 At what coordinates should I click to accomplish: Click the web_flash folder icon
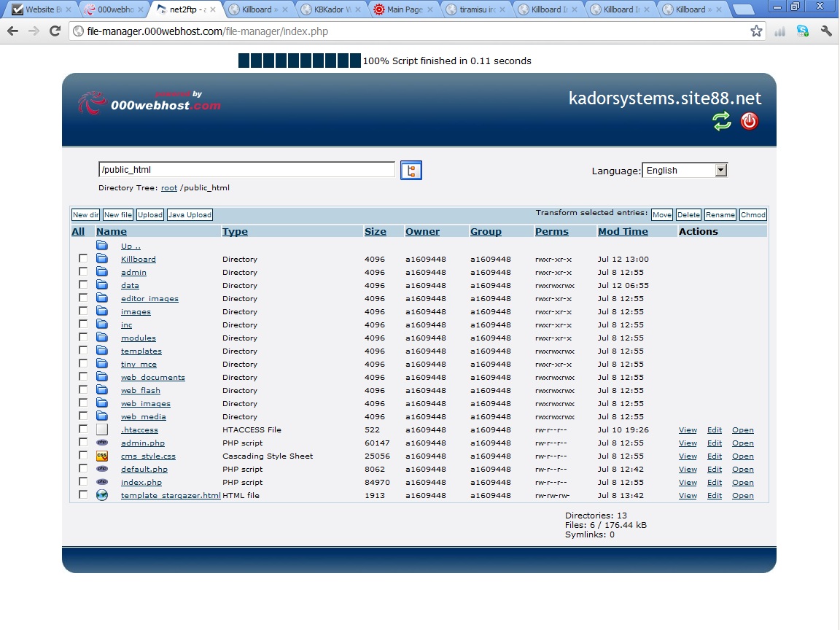click(102, 390)
